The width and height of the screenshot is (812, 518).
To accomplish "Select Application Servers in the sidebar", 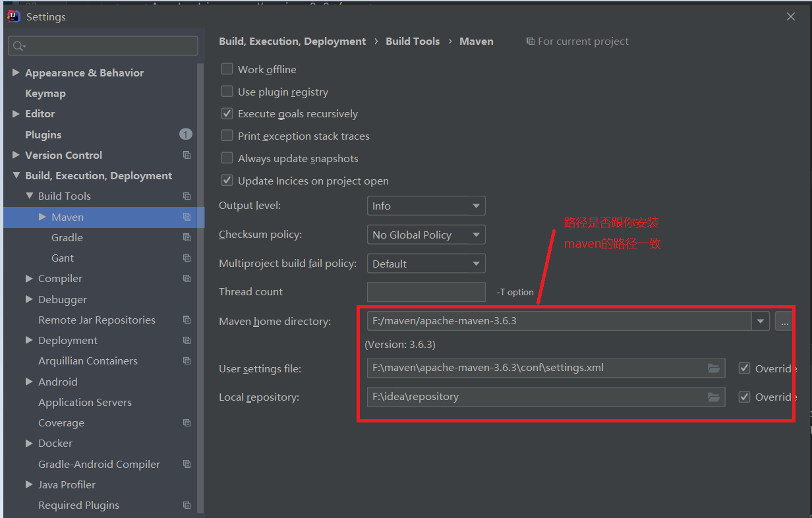I will (x=84, y=403).
